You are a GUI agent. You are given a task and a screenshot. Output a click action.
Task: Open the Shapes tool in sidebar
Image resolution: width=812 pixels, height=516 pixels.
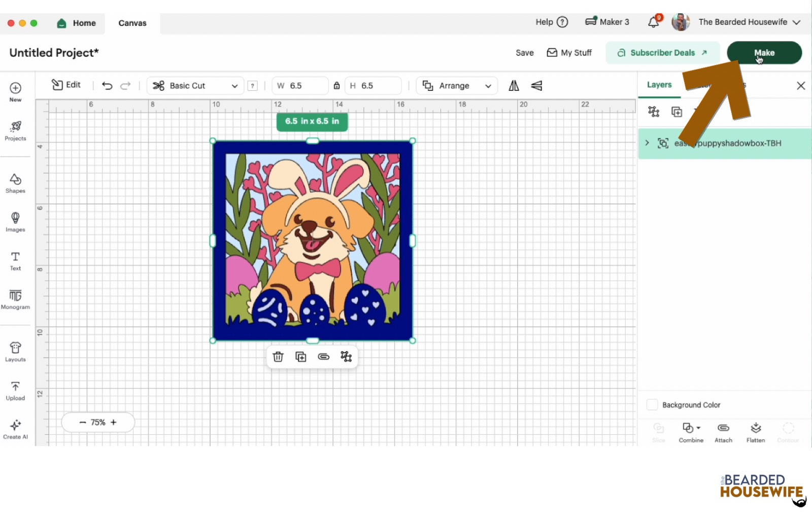15,183
